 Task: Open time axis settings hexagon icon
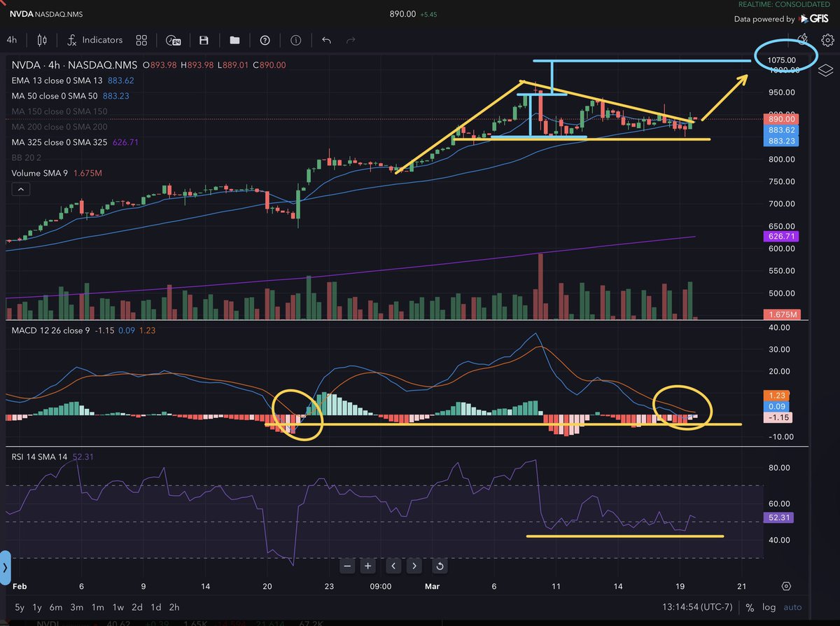[786, 586]
